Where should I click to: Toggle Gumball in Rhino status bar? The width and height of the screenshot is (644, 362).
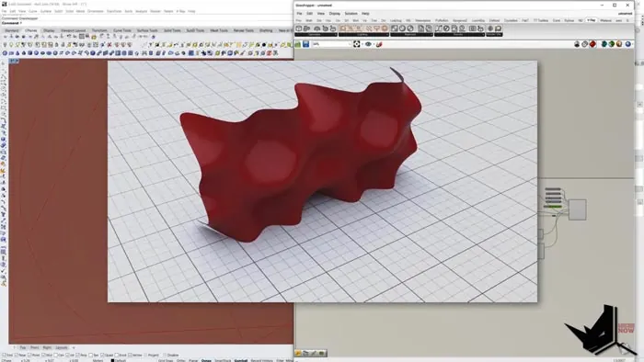click(x=241, y=361)
